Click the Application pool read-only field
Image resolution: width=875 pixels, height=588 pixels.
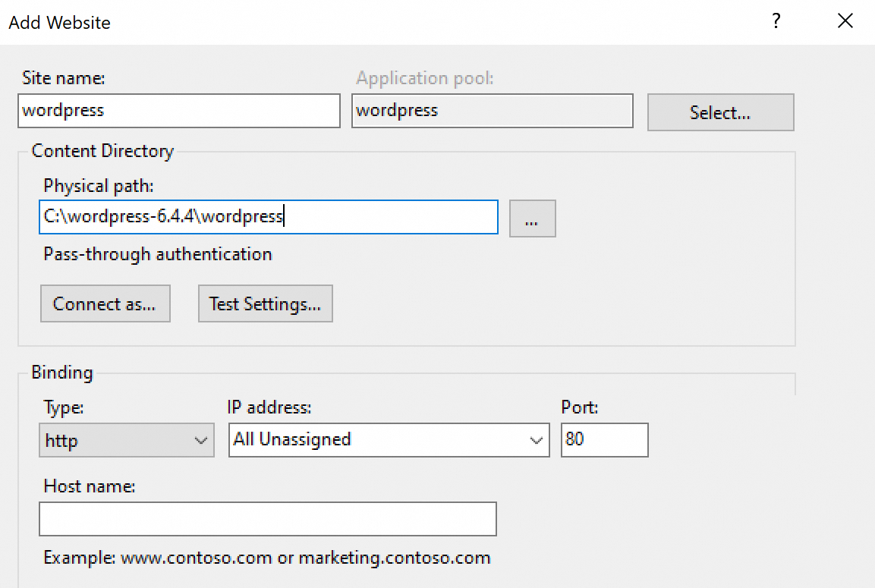(x=492, y=111)
